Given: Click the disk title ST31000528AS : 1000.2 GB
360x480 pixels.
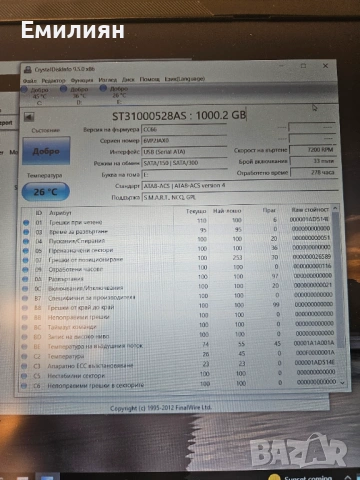Looking at the screenshot, I should click(179, 115).
